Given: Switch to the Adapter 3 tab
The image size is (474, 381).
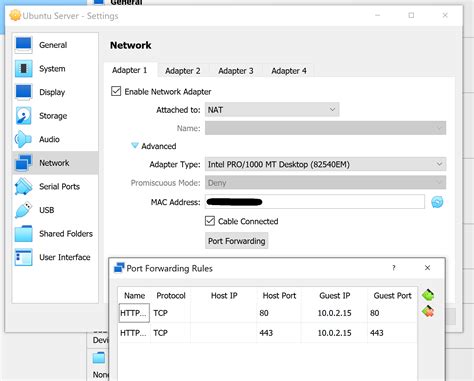Looking at the screenshot, I should point(236,71).
